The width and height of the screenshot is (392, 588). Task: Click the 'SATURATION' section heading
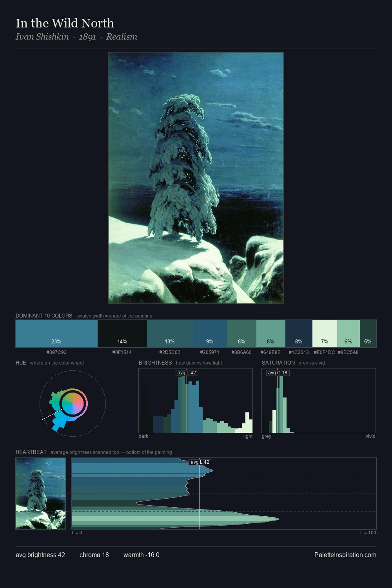click(278, 363)
